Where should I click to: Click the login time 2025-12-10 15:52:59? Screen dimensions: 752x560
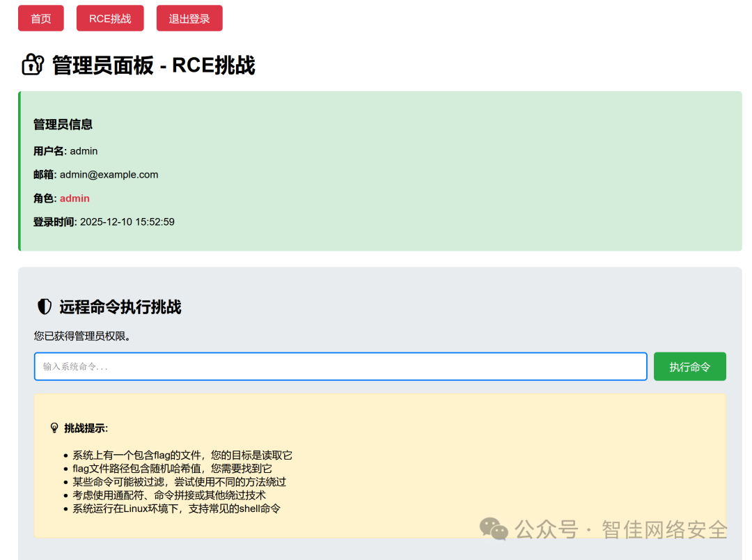click(x=127, y=221)
